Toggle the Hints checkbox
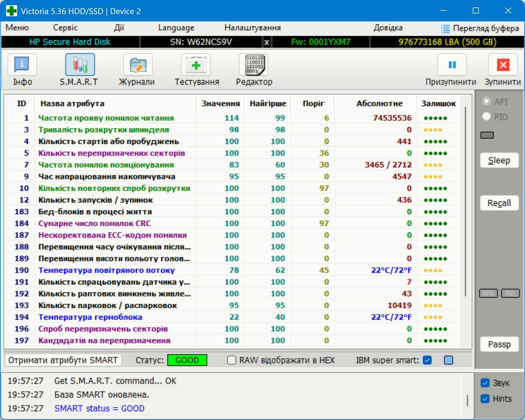 click(x=485, y=399)
